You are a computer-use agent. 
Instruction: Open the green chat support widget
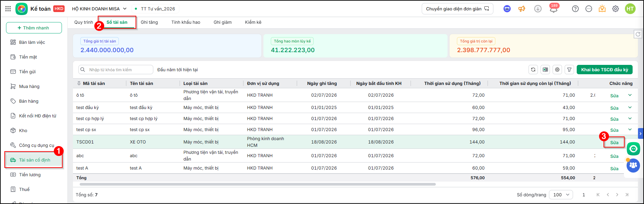click(x=633, y=148)
